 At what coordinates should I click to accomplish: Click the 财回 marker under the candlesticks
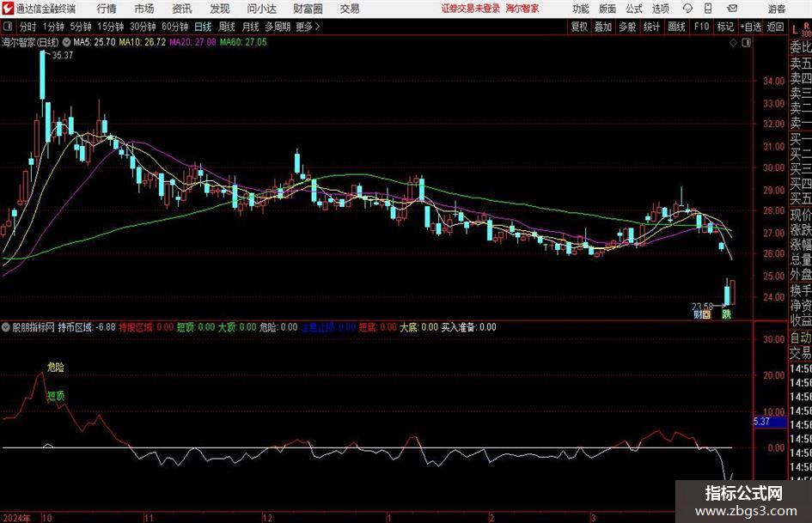coord(702,314)
